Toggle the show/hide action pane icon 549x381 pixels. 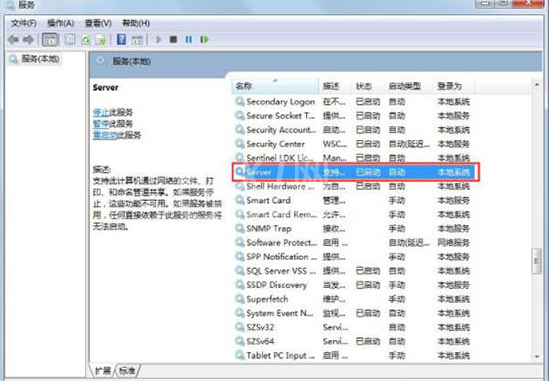(137, 40)
